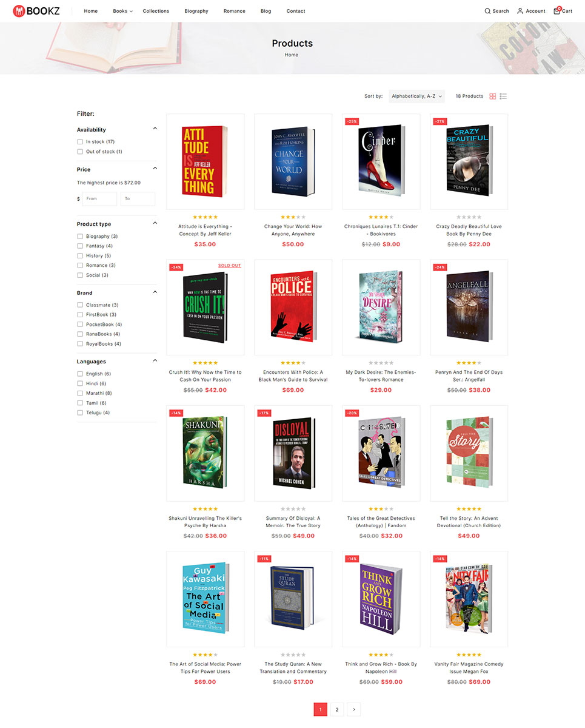
Task: Check the In stock filter
Action: click(80, 142)
